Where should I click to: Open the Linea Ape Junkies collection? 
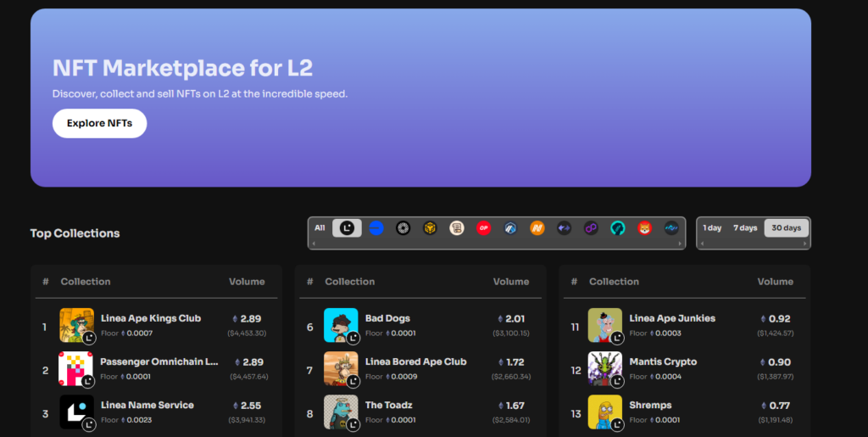(x=672, y=318)
